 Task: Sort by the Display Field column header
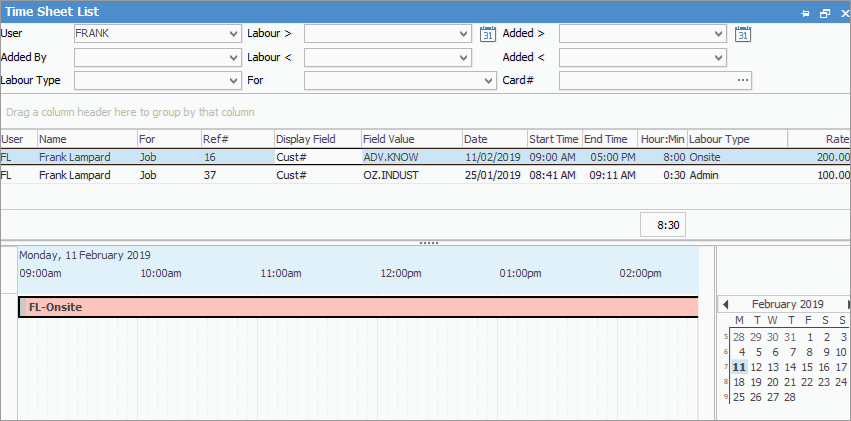click(317, 139)
